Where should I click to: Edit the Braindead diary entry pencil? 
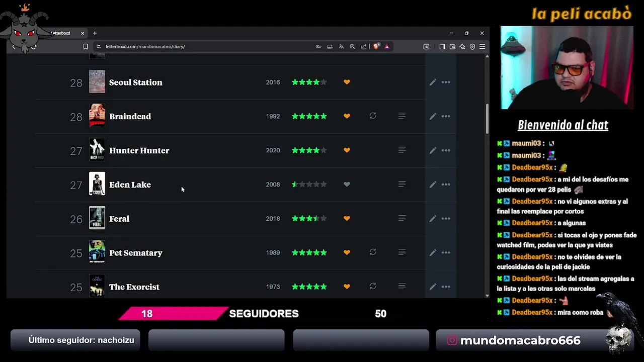pyautogui.click(x=433, y=116)
